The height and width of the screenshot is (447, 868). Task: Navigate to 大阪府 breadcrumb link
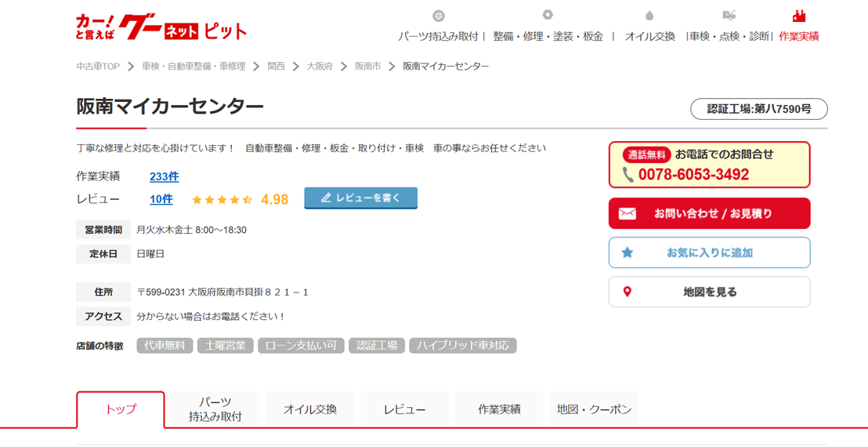[x=320, y=67]
